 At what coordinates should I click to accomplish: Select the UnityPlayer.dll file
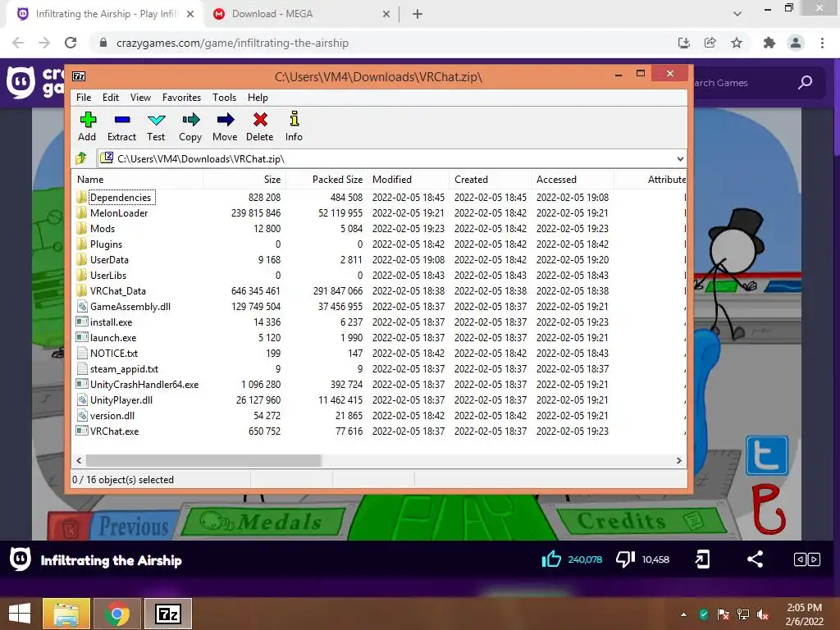point(121,399)
